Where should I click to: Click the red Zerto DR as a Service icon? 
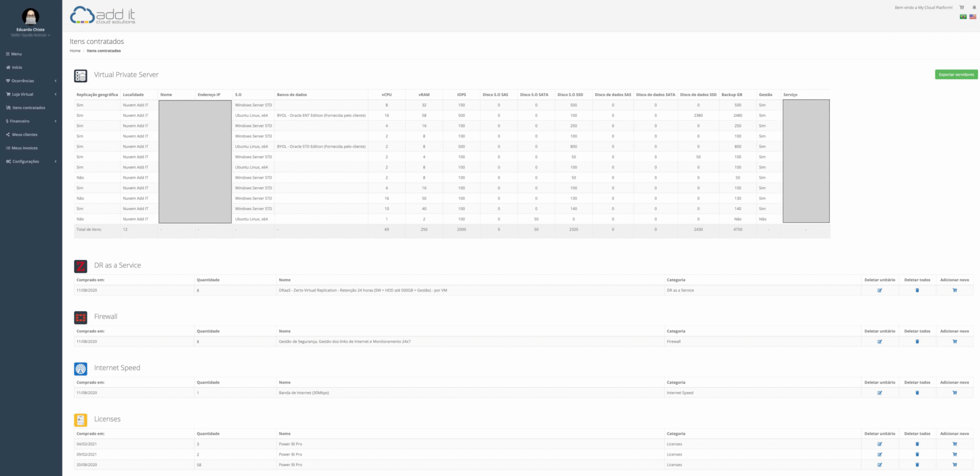tap(80, 266)
